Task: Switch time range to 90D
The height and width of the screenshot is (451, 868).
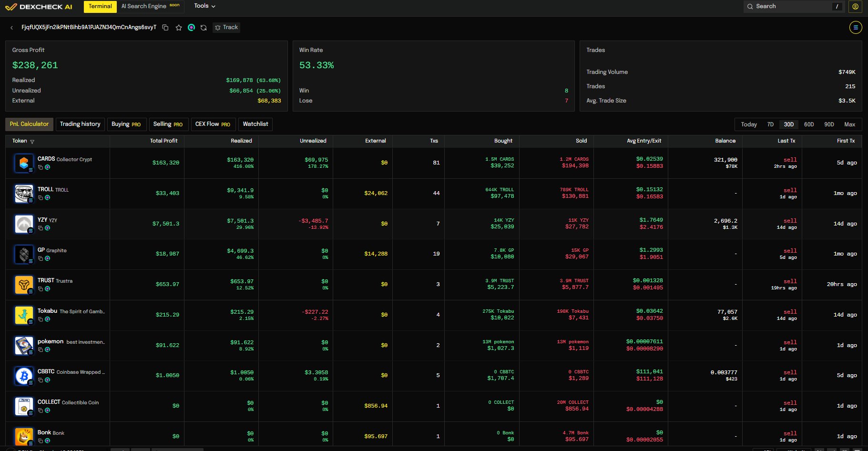Action: [829, 124]
